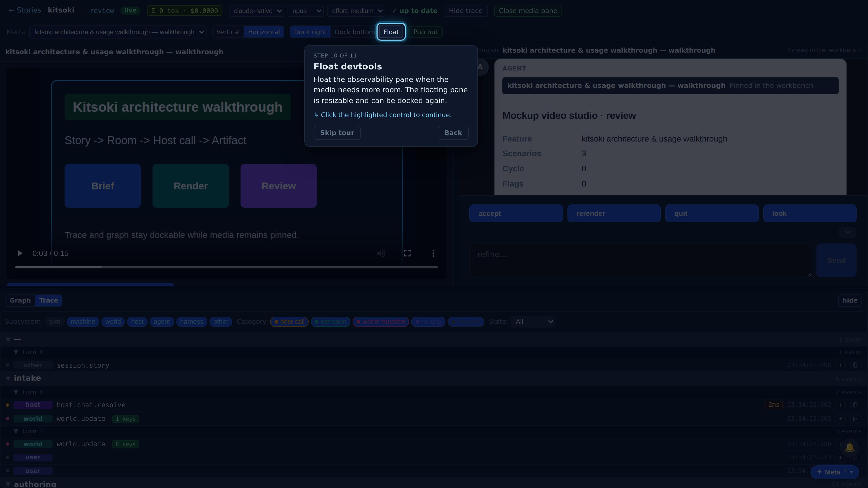Click copy icon on world.update 1 keys row

[x=856, y=419]
